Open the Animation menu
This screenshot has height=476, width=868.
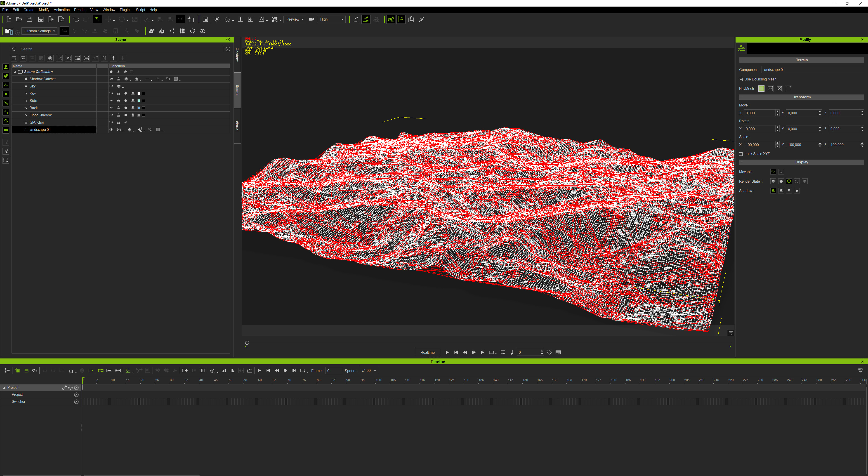click(x=62, y=10)
